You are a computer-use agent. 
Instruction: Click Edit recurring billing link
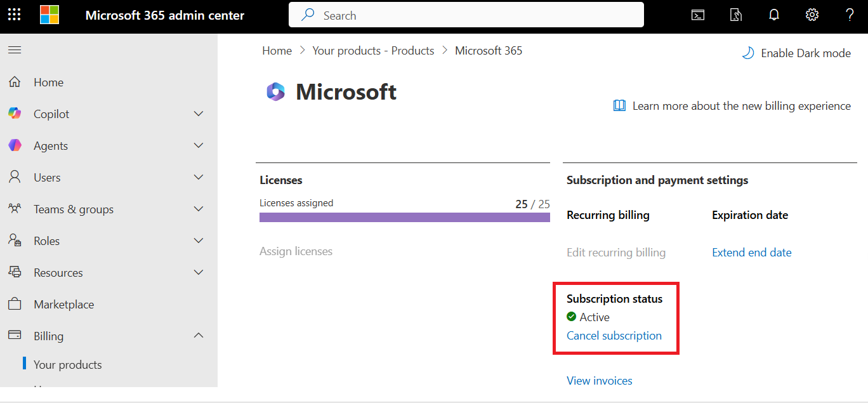(x=616, y=253)
